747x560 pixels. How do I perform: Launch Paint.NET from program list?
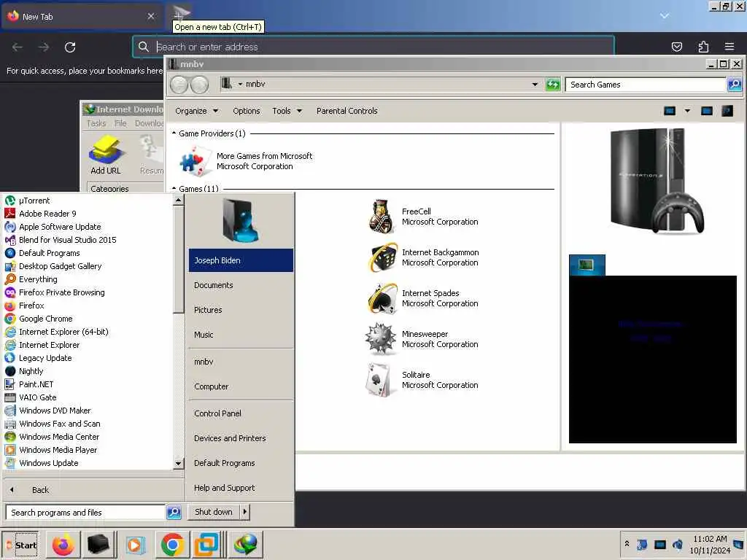coord(29,384)
